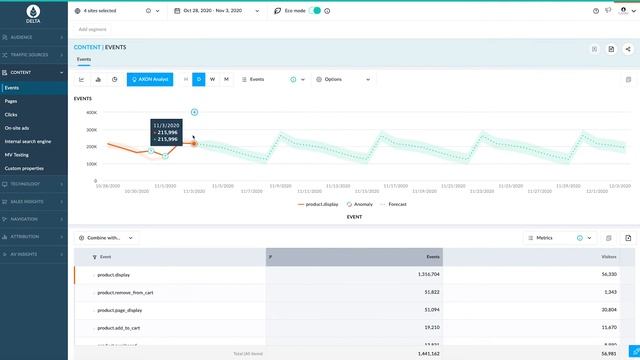Open Internal search engine in sidebar
This screenshot has width=640, height=360.
click(x=34, y=142)
